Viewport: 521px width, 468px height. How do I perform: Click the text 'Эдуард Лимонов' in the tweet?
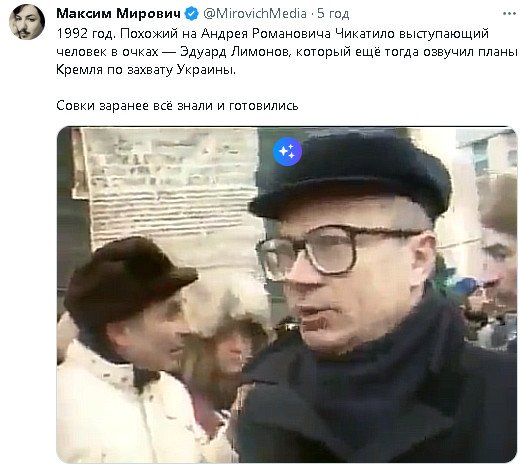point(234,52)
